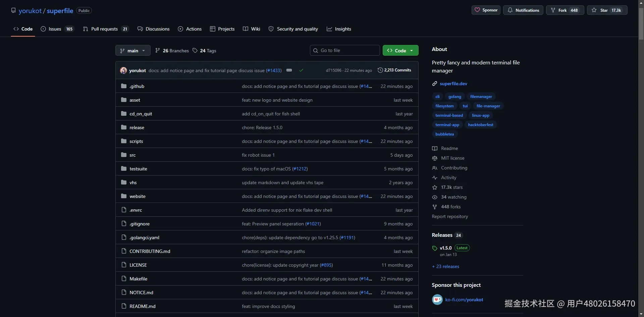Open the Wiki tab
This screenshot has height=317, width=644.
252,29
